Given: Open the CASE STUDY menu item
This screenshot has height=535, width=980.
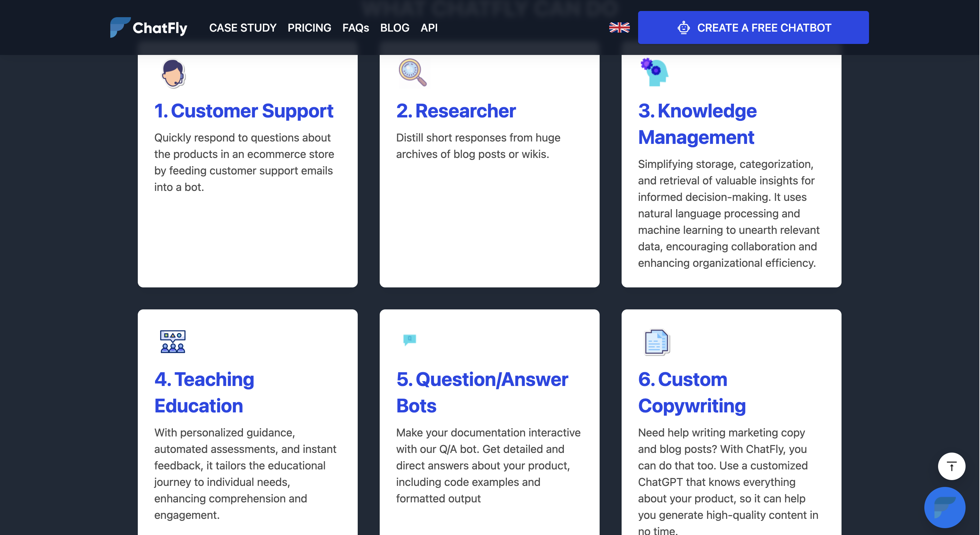Looking at the screenshot, I should (x=243, y=28).
